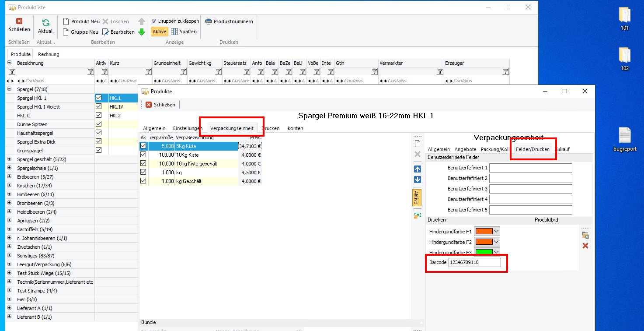Open the Spalten column chooser

pos(184,32)
